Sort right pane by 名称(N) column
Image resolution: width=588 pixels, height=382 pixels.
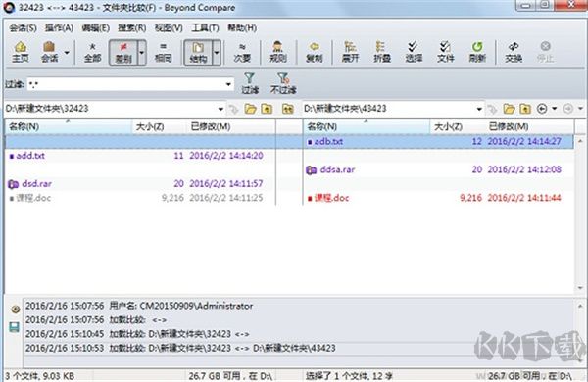pos(366,126)
